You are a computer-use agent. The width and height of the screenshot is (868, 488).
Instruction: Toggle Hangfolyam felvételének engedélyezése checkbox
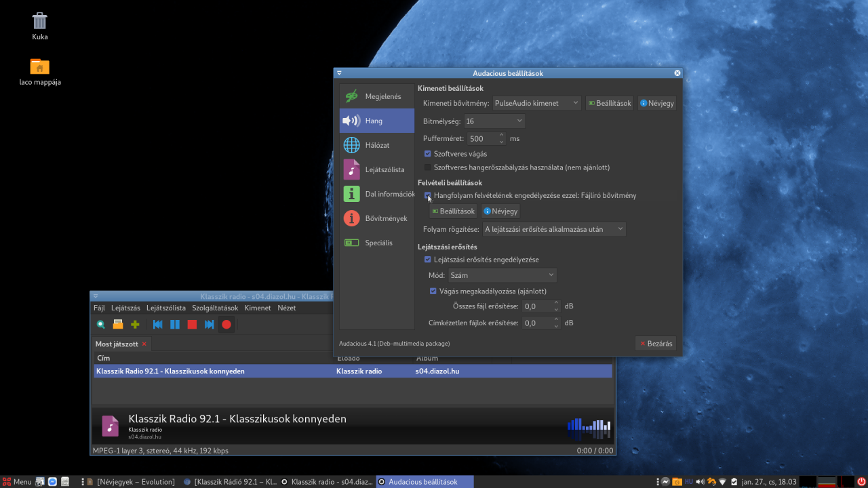[x=428, y=195]
